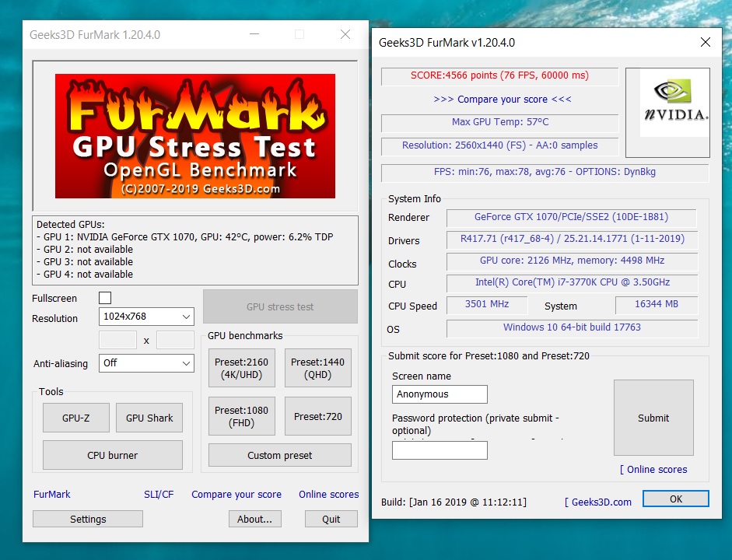
Task: Click the Quit button
Action: pyautogui.click(x=331, y=519)
